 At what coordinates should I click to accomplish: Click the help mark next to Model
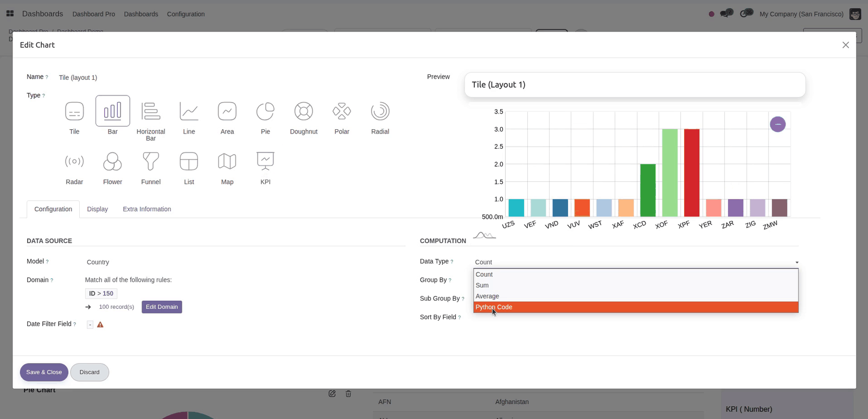47,262
